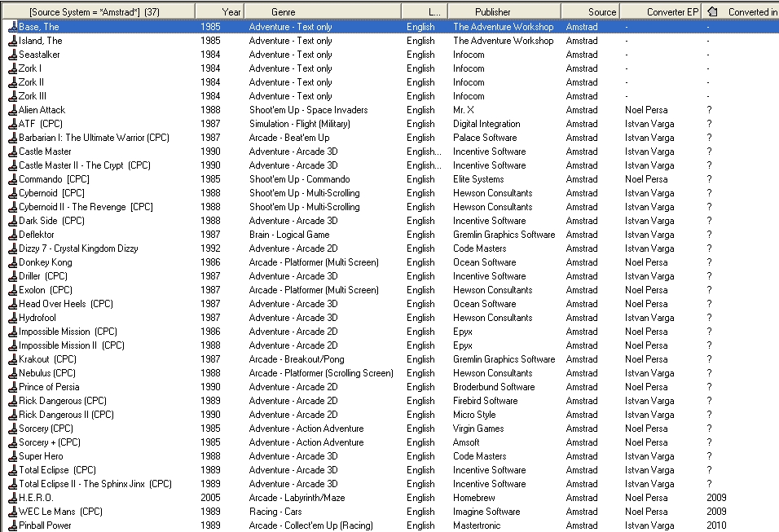Click the joystick icon beside Prince of Persia
The image size is (779, 532).
13,387
